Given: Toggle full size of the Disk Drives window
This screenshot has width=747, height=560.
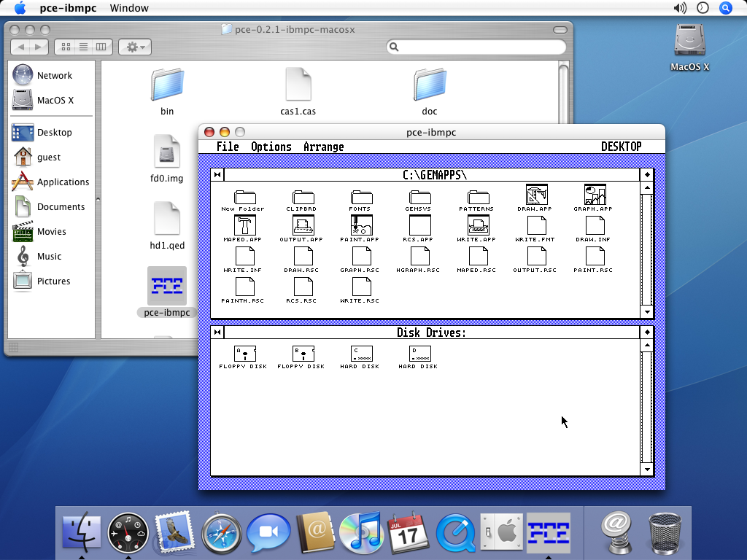Looking at the screenshot, I should (647, 332).
